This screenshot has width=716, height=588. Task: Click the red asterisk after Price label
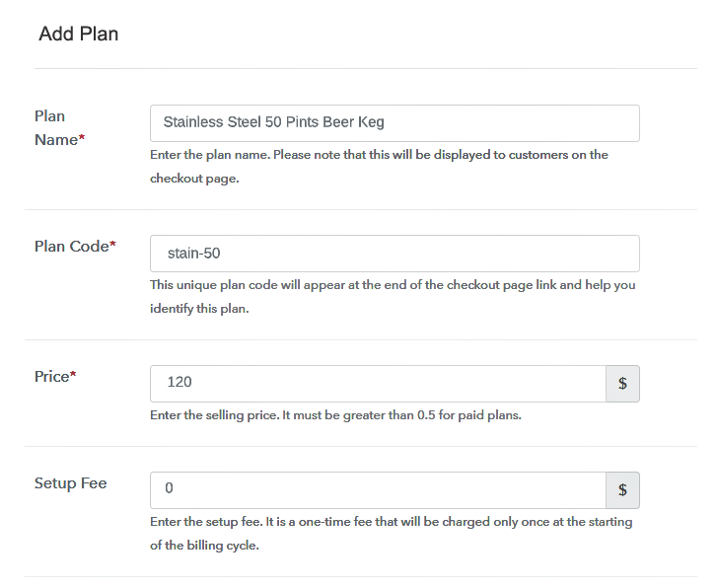[73, 376]
